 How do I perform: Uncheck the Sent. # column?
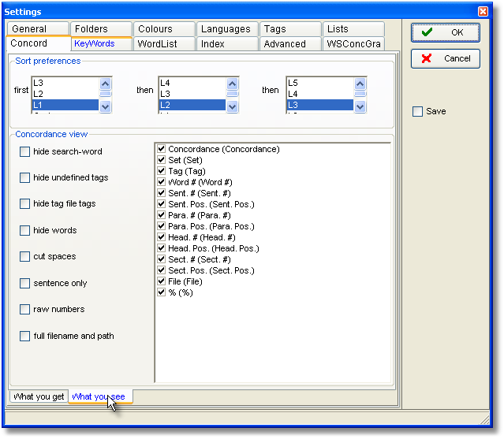162,193
